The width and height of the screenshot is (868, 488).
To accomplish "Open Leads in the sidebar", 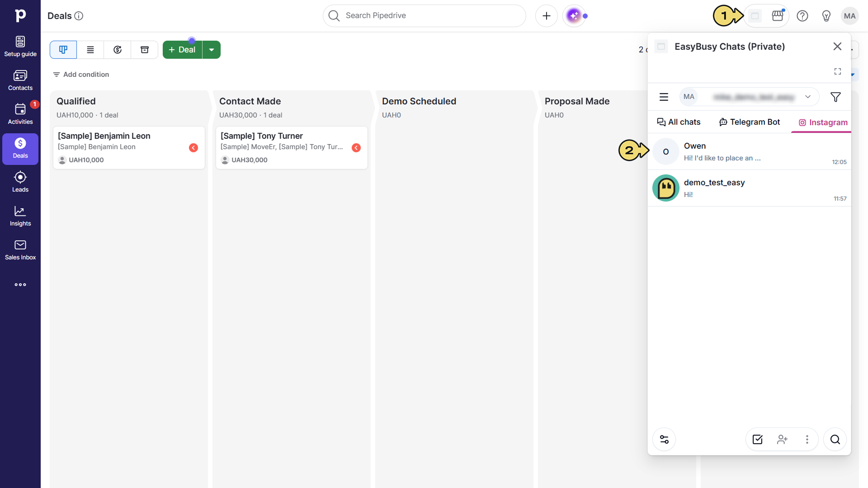I will (x=20, y=182).
